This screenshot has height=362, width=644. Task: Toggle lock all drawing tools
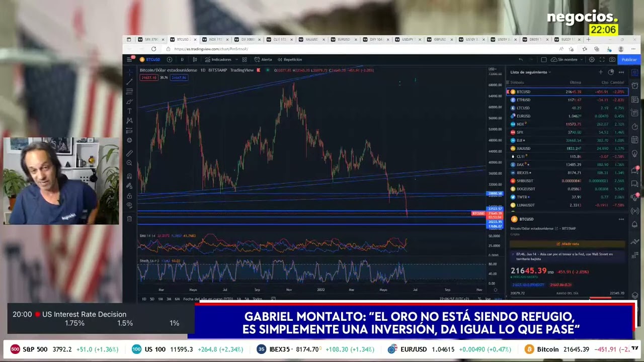click(x=129, y=196)
